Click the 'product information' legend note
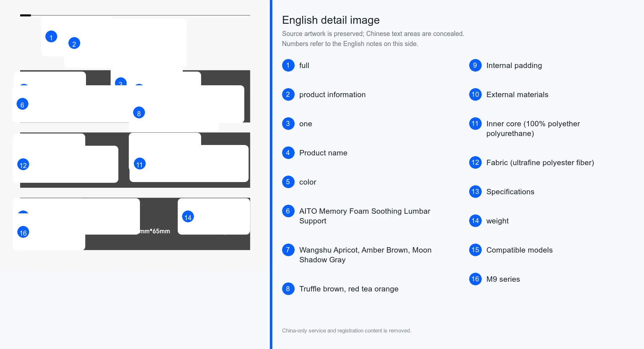This screenshot has width=644, height=349. pyautogui.click(x=332, y=95)
